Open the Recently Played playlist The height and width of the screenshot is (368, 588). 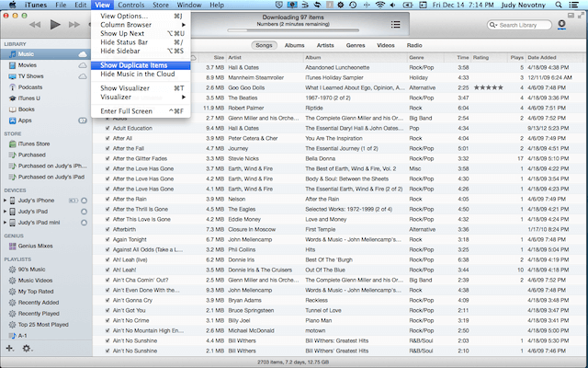click(39, 314)
